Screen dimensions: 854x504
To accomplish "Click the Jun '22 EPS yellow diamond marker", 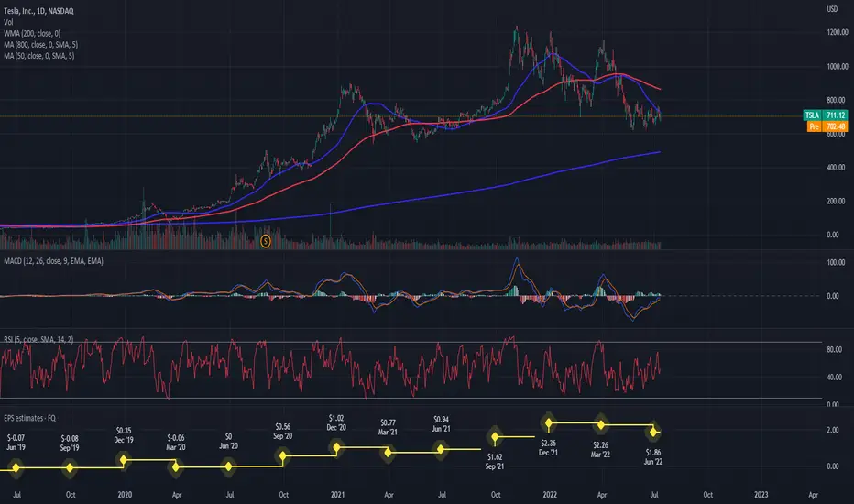I will coord(653,433).
